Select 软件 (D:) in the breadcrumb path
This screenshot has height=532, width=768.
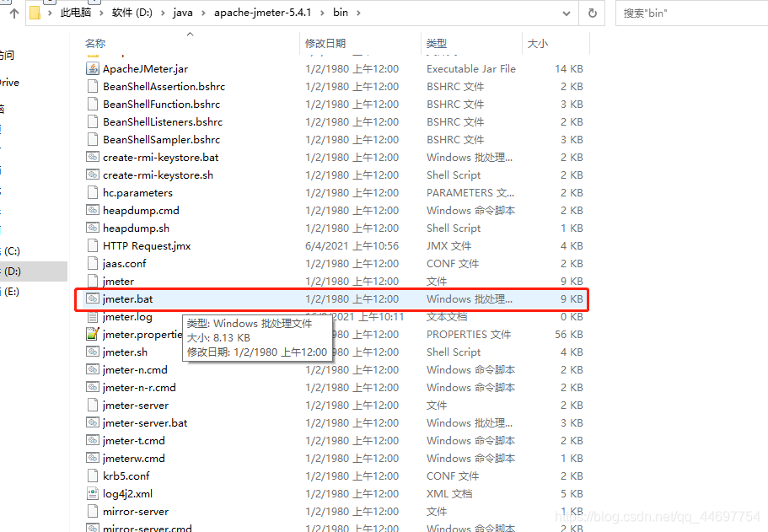(x=132, y=13)
